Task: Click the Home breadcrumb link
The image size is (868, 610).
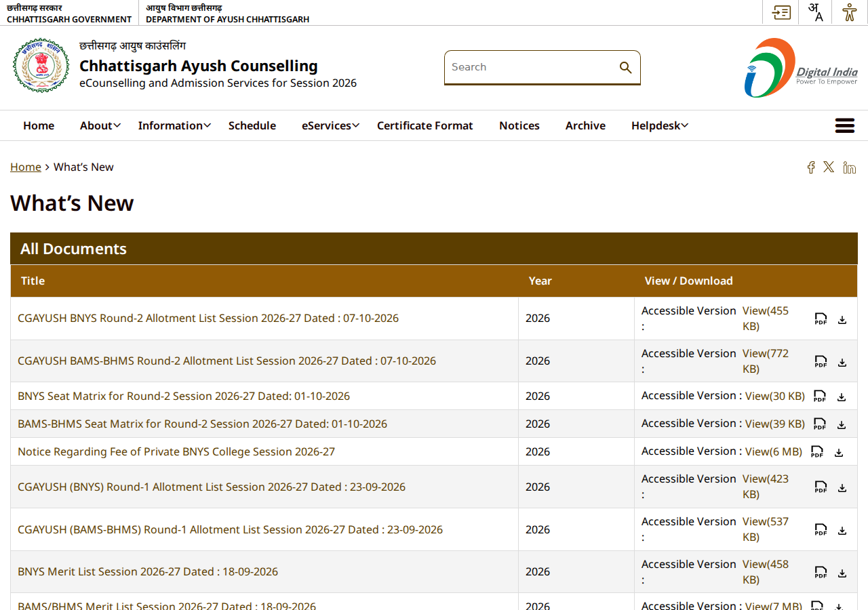Action: [26, 167]
